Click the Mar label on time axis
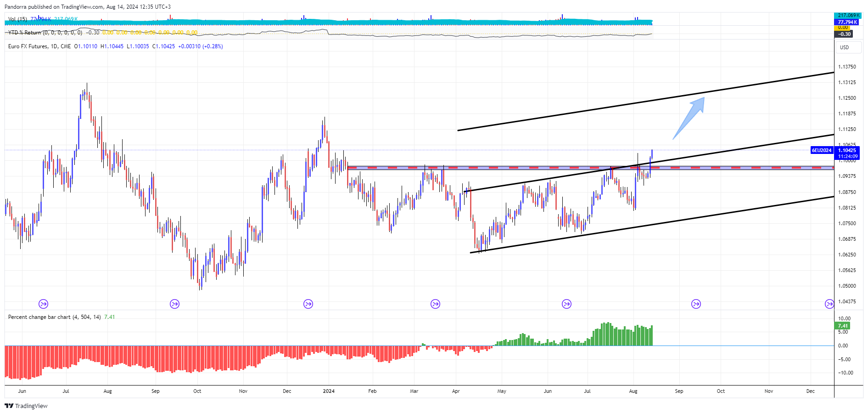This screenshot has width=868, height=414. (x=414, y=391)
